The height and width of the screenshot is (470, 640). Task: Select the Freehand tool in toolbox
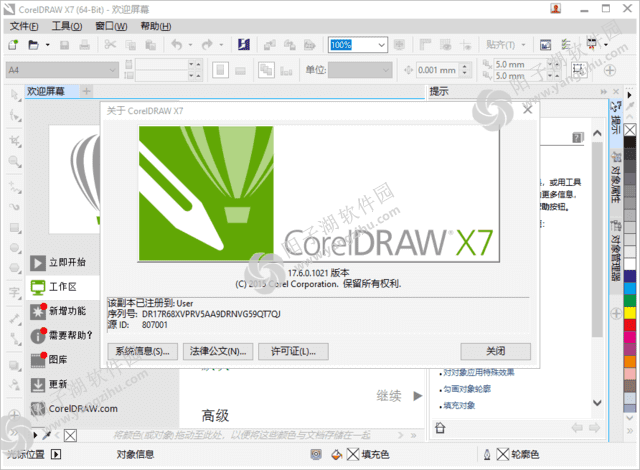click(x=15, y=187)
